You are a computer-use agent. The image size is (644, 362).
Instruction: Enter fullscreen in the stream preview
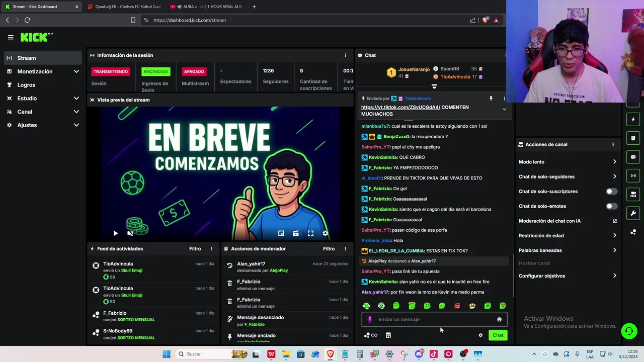coord(310,233)
